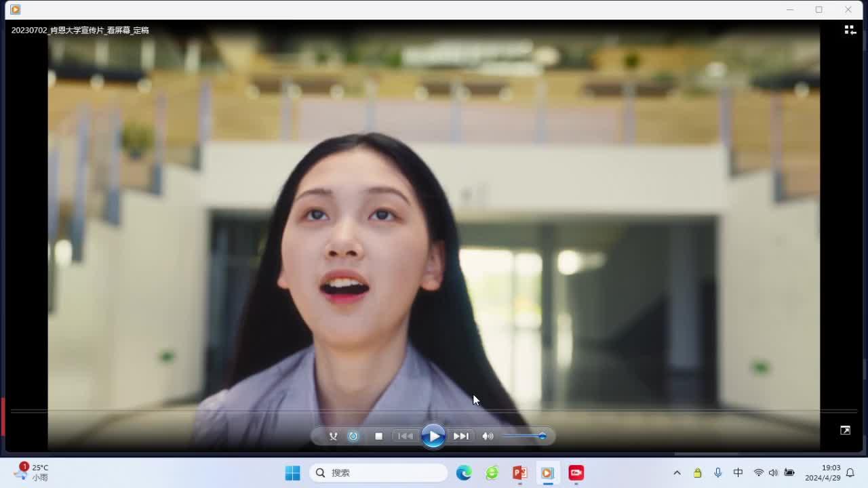Close the media player window
Viewport: 868px width, 488px height.
tap(848, 9)
